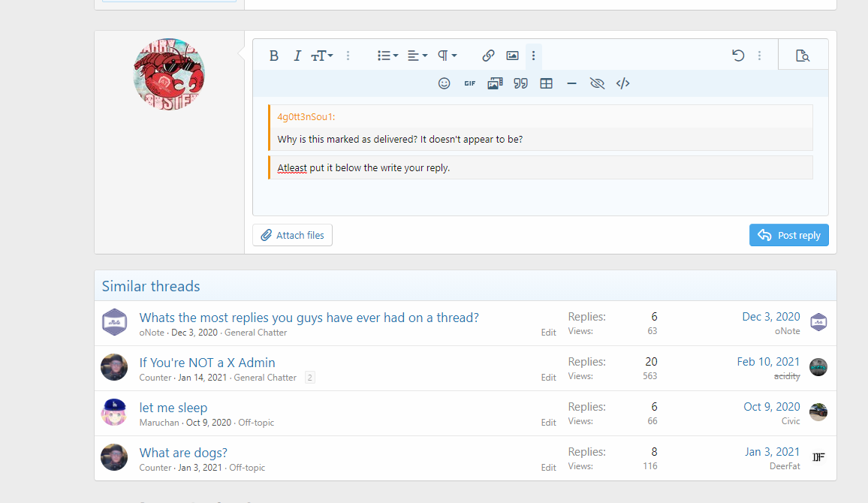The height and width of the screenshot is (503, 868).
Task: Open the General Chatter forum from oNote's thread
Action: pyautogui.click(x=256, y=333)
